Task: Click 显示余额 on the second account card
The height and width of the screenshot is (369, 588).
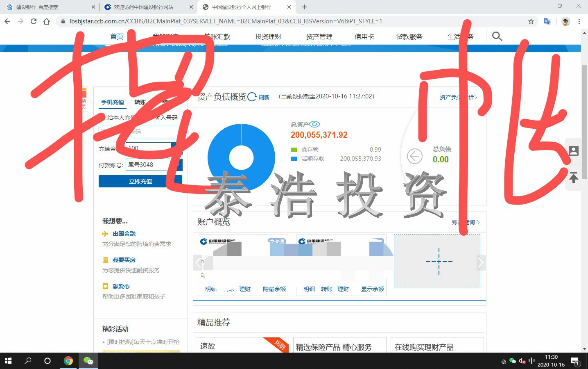Action: coord(373,289)
